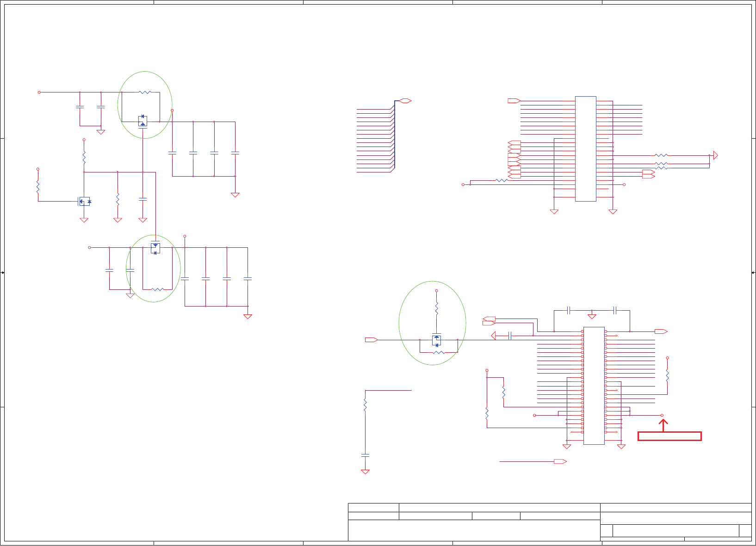The image size is (756, 546).
Task: Select the left capacitor above the lower connector
Action: tap(569, 310)
